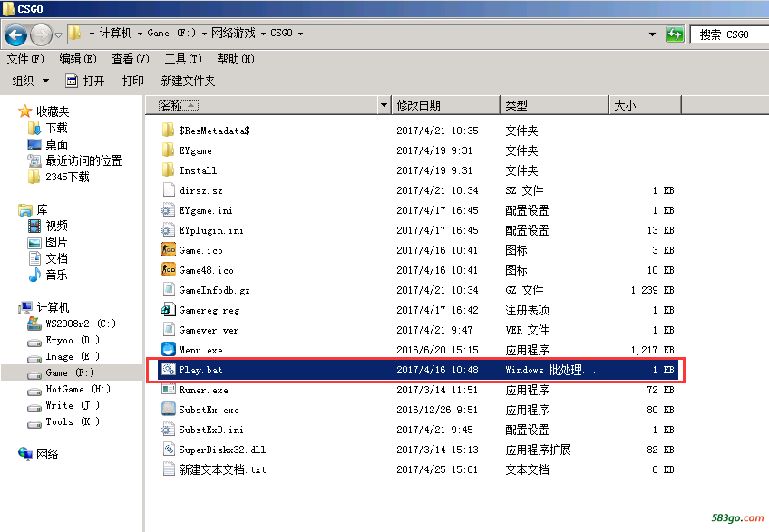The height and width of the screenshot is (532, 769).
Task: Open 图片 library
Action: [x=56, y=242]
